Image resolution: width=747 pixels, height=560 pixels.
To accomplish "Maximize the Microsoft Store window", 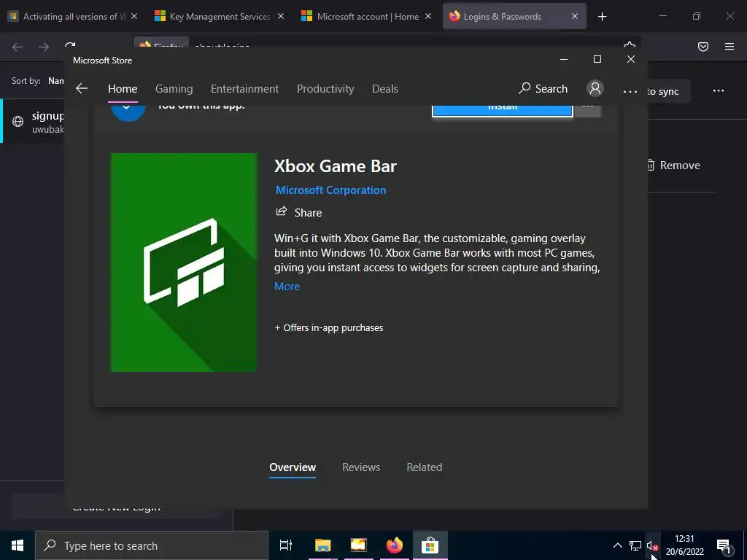I will (597, 60).
